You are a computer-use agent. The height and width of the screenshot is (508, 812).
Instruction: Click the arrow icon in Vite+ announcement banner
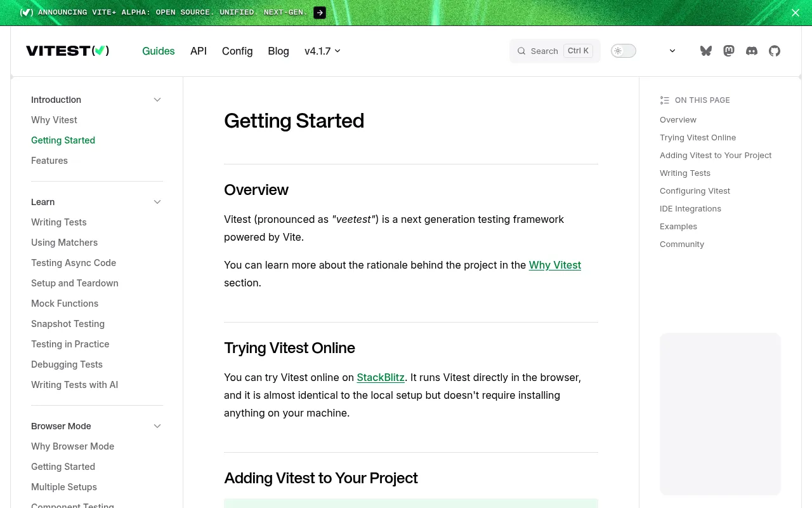pyautogui.click(x=320, y=13)
